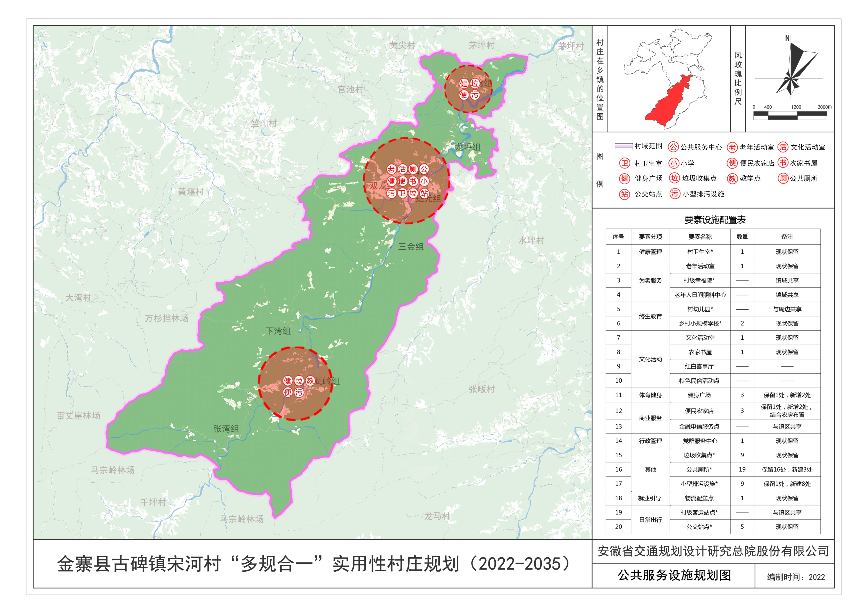The height and width of the screenshot is (613, 868).
Task: Click the 垃圾收集点 legend icon
Action: [x=674, y=178]
